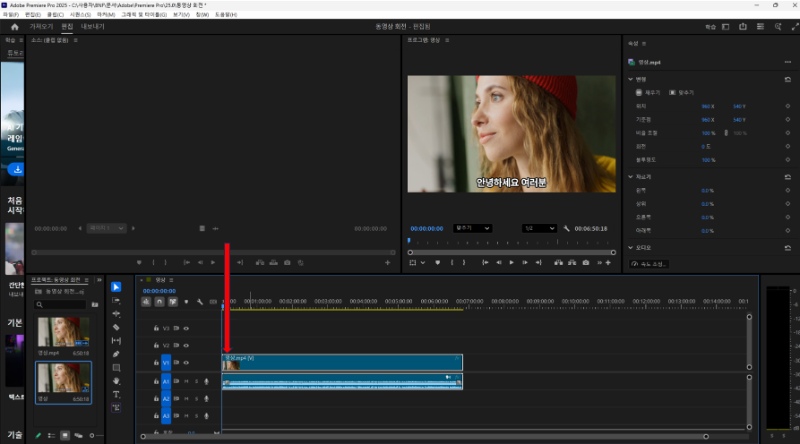Image resolution: width=800 pixels, height=444 pixels.
Task: Select the Razor tool
Action: pos(116,327)
